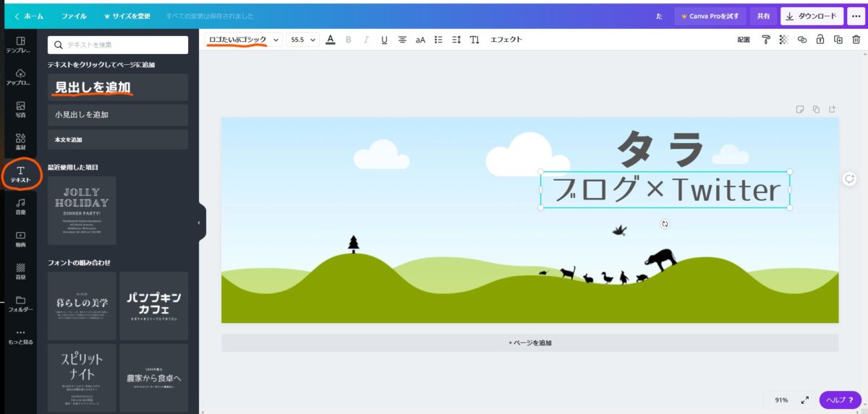Open the Photos (写真) sidebar tab
The width and height of the screenshot is (868, 414).
[x=20, y=110]
